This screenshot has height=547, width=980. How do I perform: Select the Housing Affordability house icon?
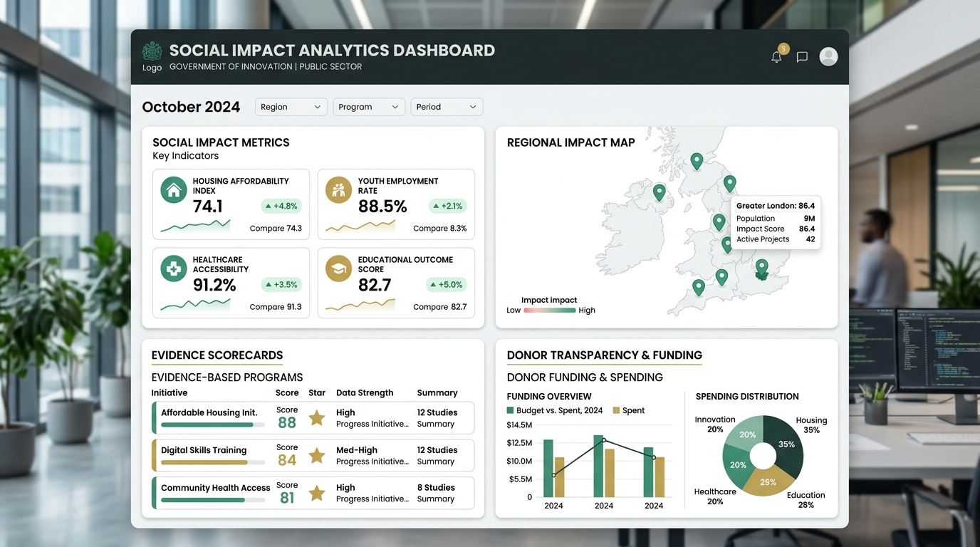coord(174,190)
